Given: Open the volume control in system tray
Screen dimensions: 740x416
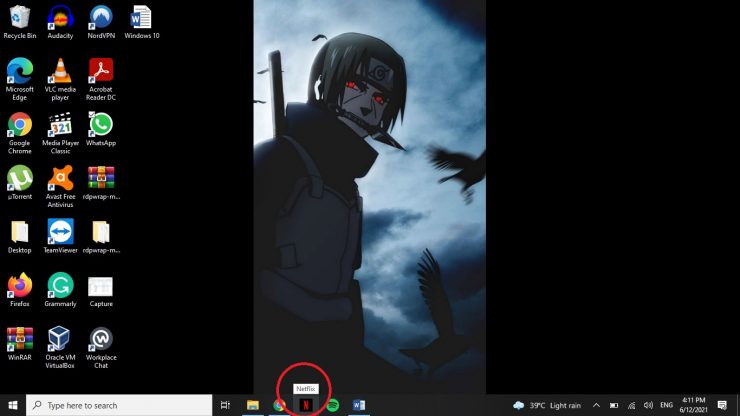Looking at the screenshot, I should [x=648, y=405].
